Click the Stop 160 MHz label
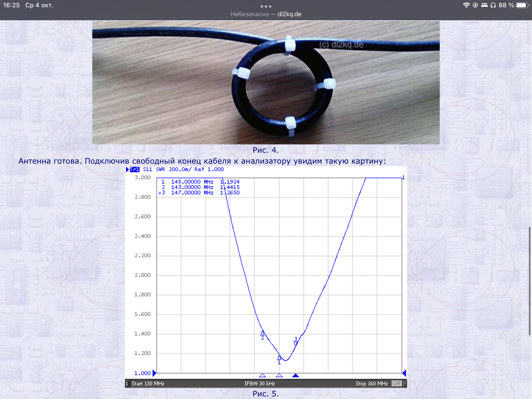 click(371, 383)
